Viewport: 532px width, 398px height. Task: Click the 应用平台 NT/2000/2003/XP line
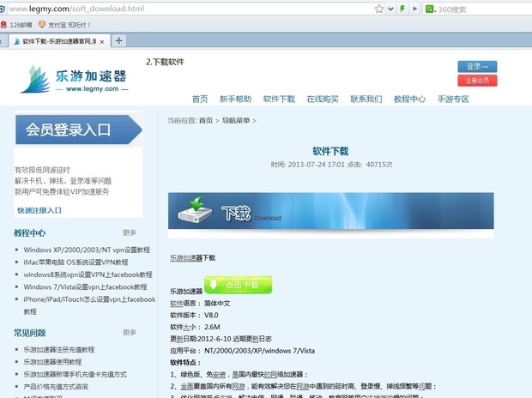click(242, 351)
